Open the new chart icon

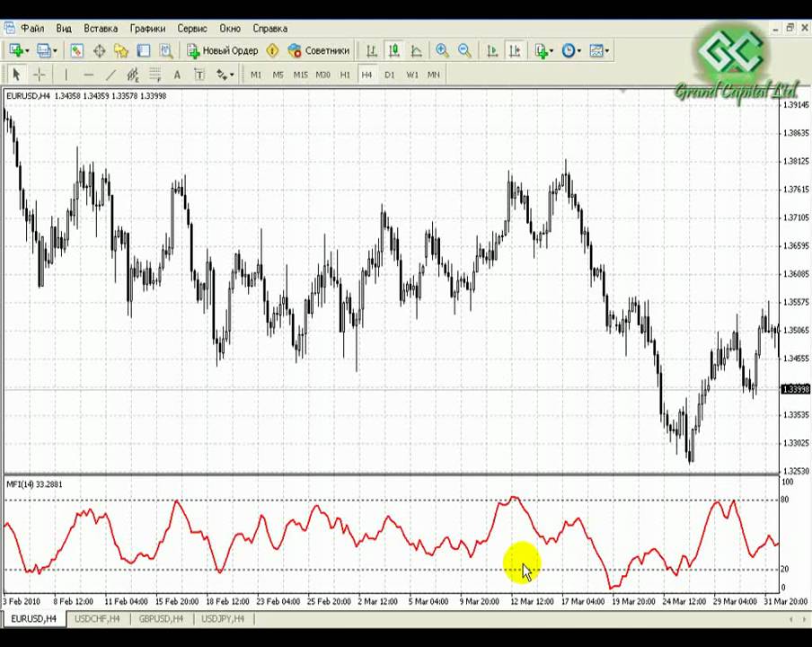coord(15,50)
